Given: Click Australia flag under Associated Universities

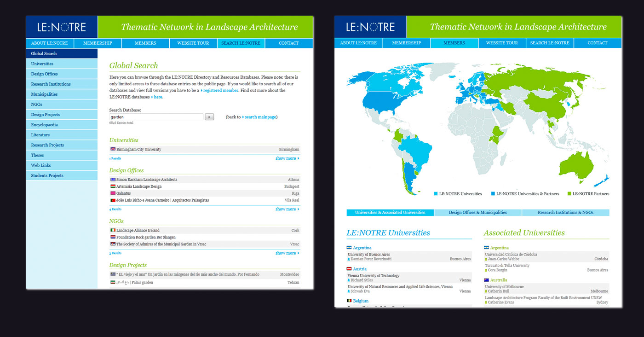Looking at the screenshot, I should click(486, 280).
